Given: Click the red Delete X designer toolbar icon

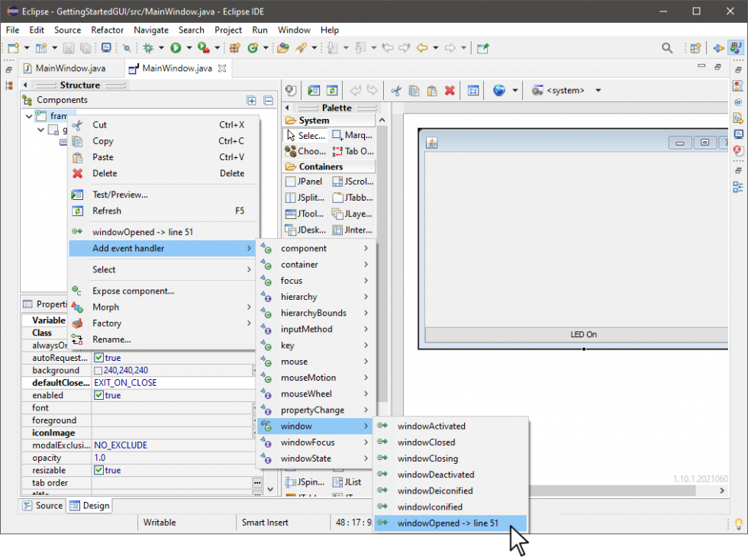Looking at the screenshot, I should (x=450, y=90).
